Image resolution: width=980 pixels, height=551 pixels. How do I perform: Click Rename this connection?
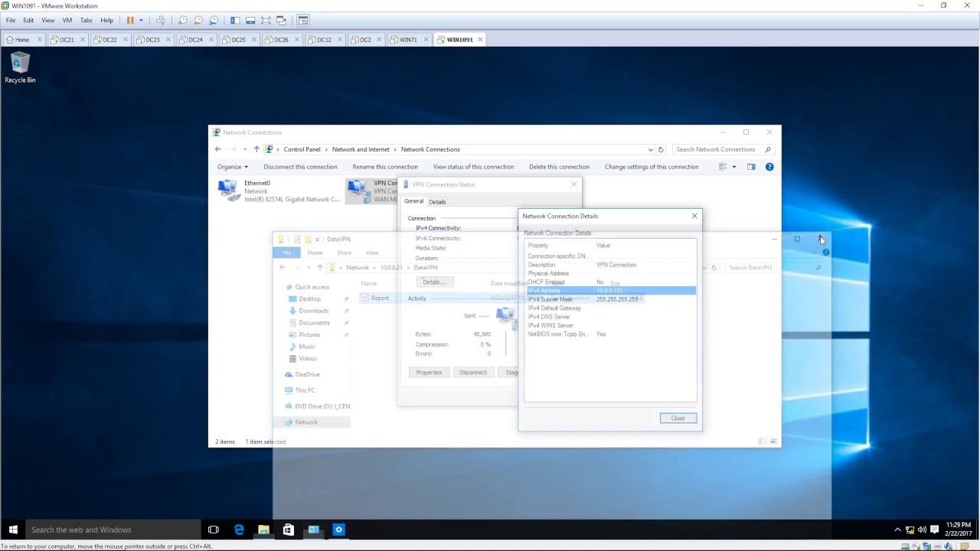pyautogui.click(x=385, y=167)
